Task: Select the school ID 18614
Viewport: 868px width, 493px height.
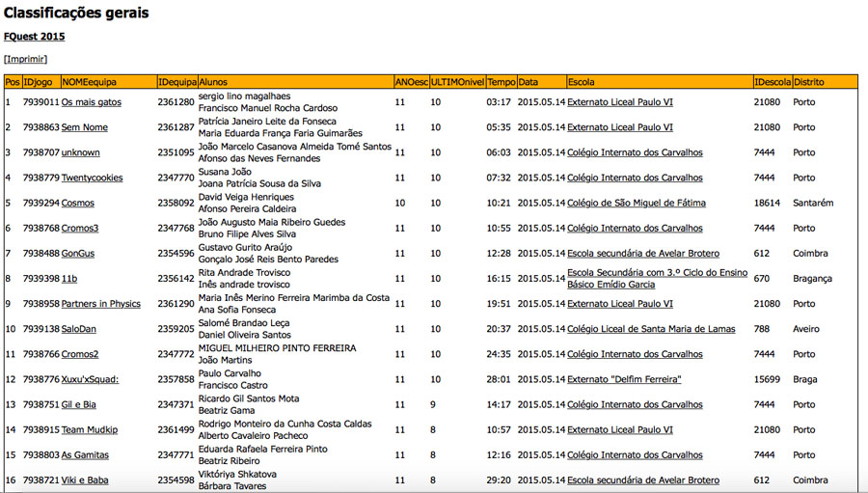Action: point(767,203)
